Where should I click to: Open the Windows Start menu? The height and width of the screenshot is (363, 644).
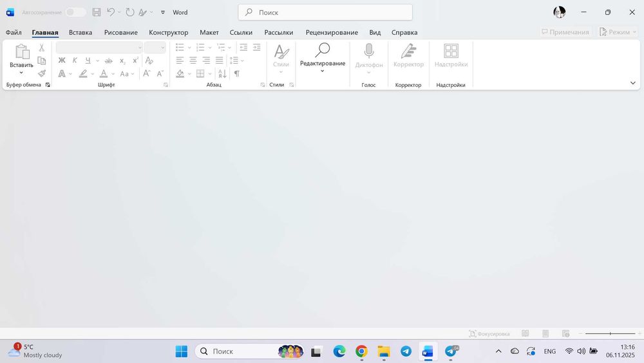181,351
